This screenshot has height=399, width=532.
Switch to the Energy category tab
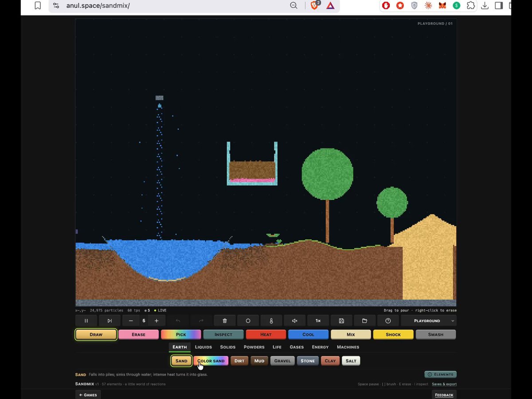[320, 347]
